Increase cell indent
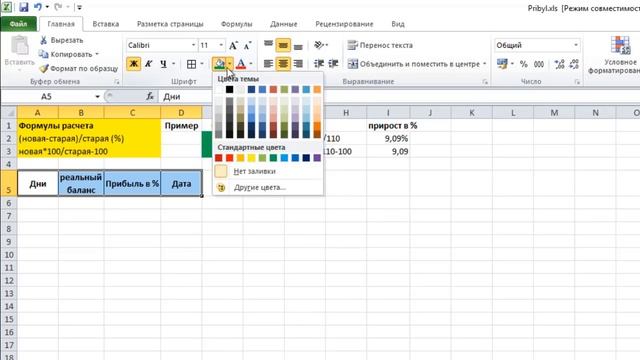The width and height of the screenshot is (640, 360). point(333,64)
